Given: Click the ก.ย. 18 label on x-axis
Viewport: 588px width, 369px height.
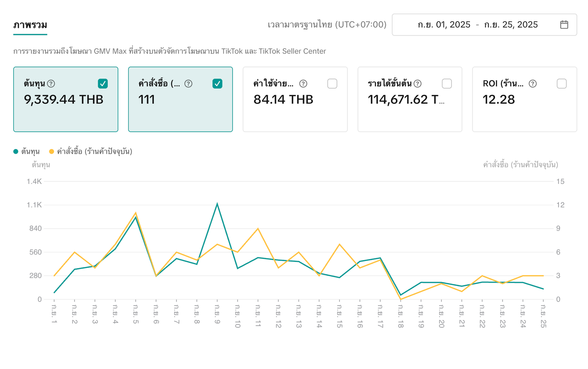Looking at the screenshot, I should pyautogui.click(x=401, y=316).
